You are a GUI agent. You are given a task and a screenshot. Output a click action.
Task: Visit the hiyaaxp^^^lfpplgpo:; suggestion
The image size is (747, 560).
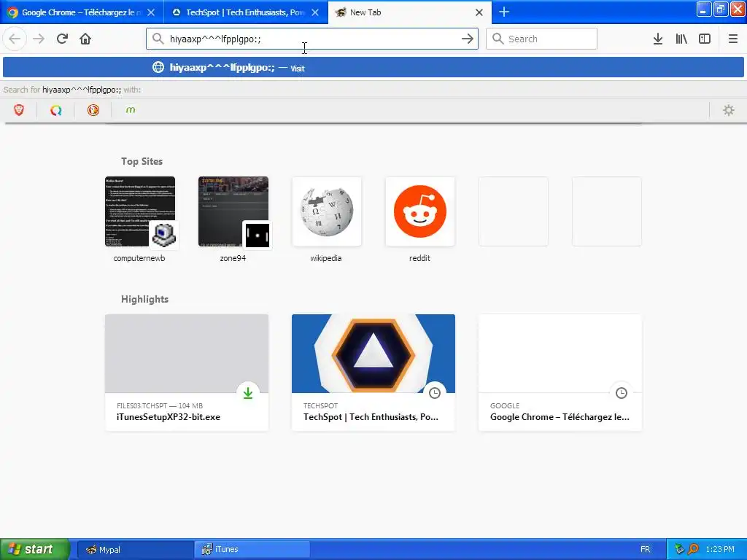coord(373,68)
